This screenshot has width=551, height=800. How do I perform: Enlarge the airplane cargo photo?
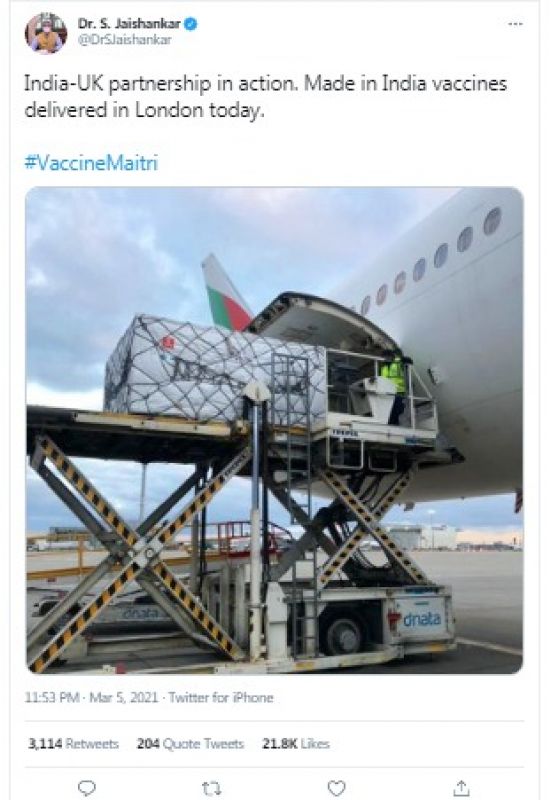click(274, 430)
